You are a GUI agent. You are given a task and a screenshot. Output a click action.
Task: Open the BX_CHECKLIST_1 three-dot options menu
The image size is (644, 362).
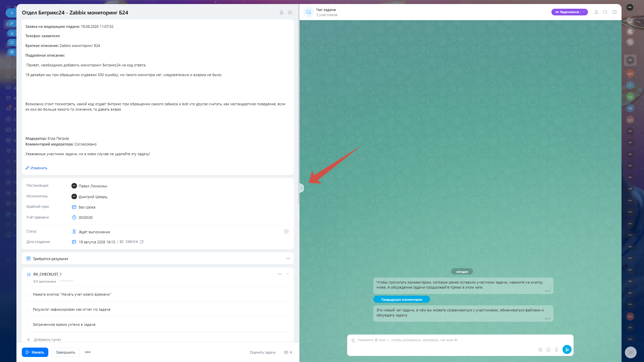click(x=279, y=274)
